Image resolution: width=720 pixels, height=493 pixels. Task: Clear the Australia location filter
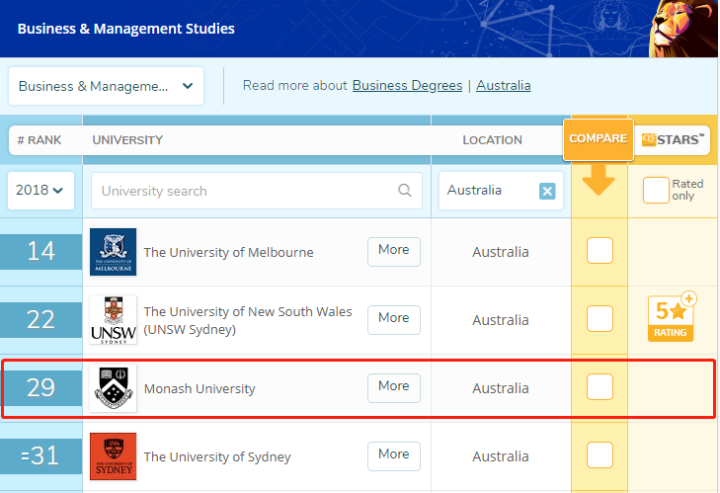tap(547, 191)
